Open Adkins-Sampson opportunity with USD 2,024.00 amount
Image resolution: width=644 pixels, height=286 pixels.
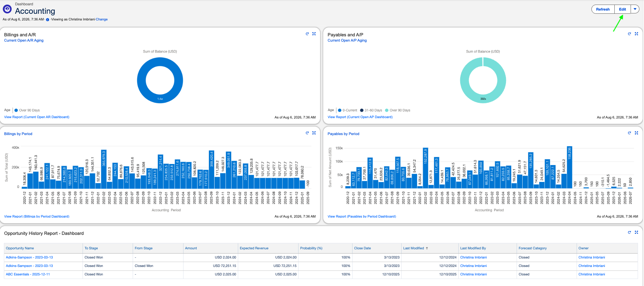[29, 257]
